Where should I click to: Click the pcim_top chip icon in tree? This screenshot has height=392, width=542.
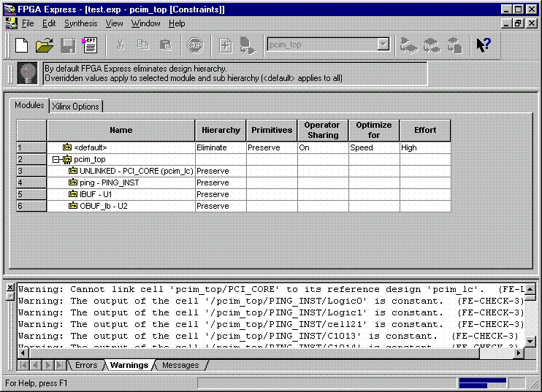(x=67, y=159)
